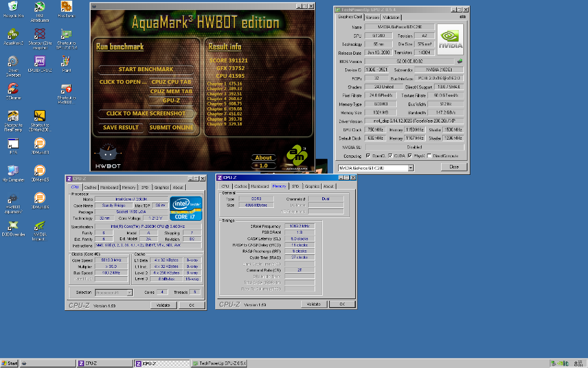Toggle the OpenCL checkbox in GPU-Z

click(x=368, y=156)
